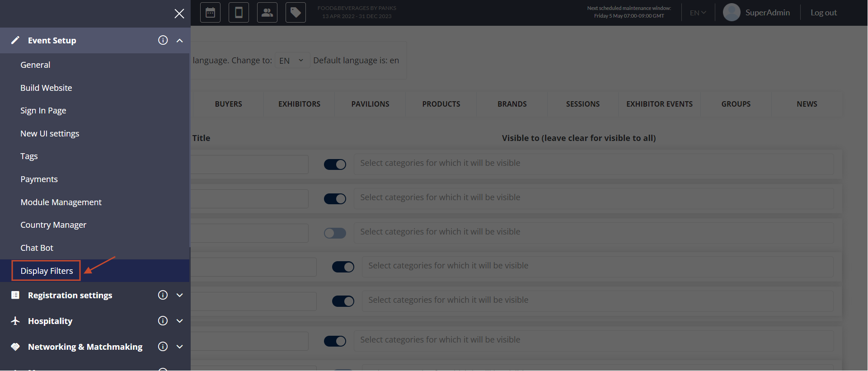
Task: Open the mobile device icon in toolbar
Action: coord(239,13)
